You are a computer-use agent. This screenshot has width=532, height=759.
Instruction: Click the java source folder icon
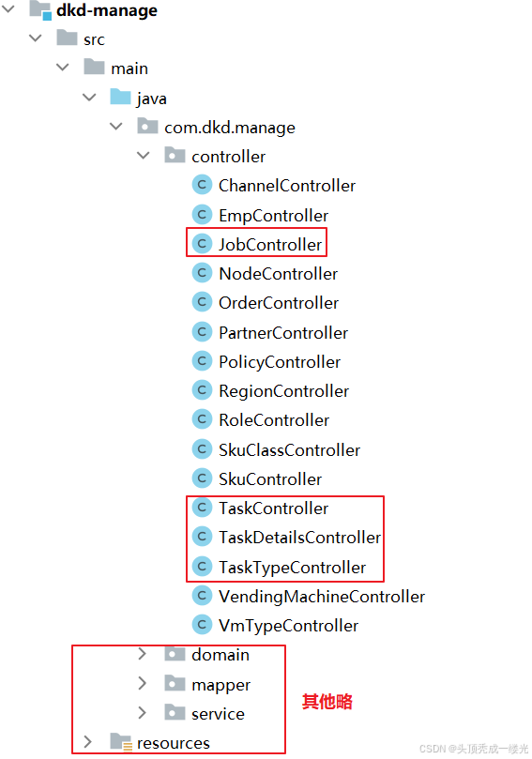[x=120, y=98]
